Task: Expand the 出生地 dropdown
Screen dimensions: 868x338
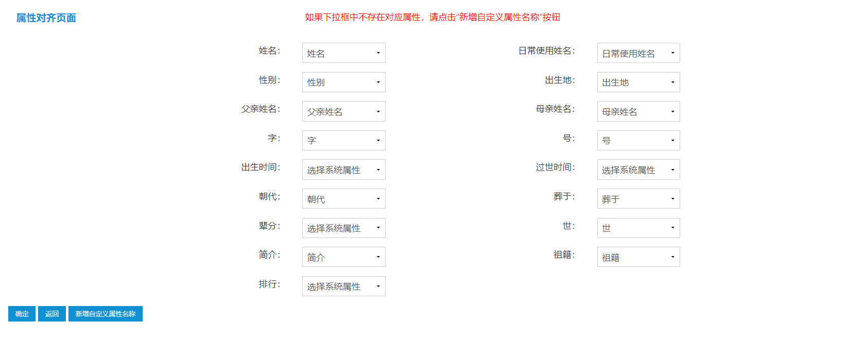Action: click(x=638, y=82)
